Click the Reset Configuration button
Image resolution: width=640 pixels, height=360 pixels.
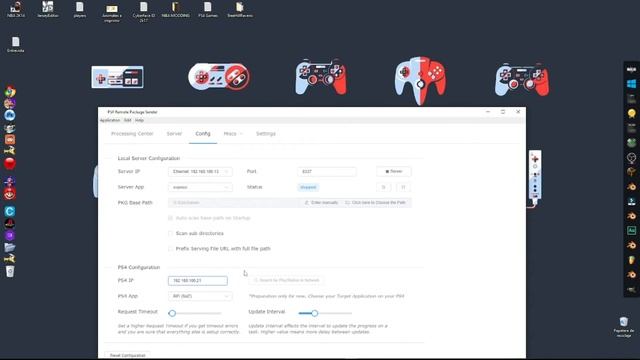tap(127, 356)
